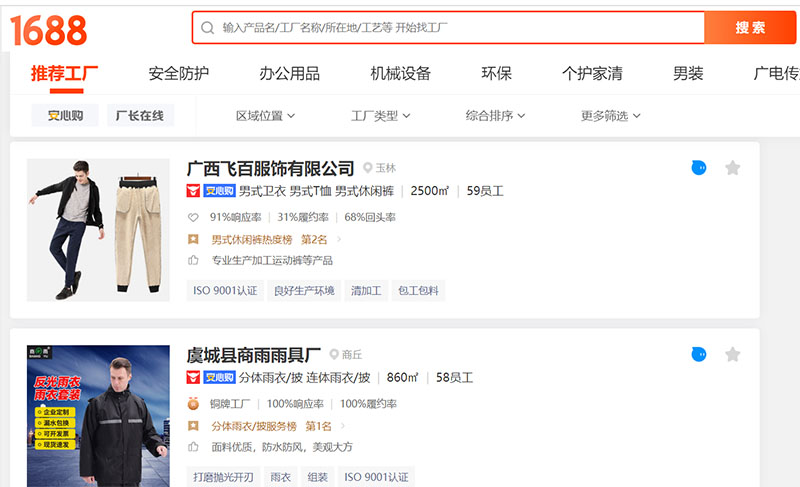This screenshot has height=487, width=800.
Task: Click 安心购 badge on 广西飞百服饰 row
Action: click(x=219, y=191)
